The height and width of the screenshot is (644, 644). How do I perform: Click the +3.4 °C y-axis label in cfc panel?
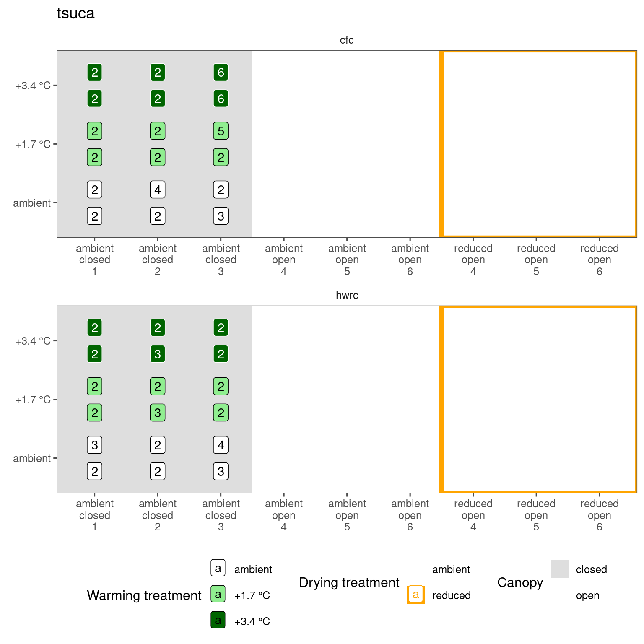click(x=33, y=86)
